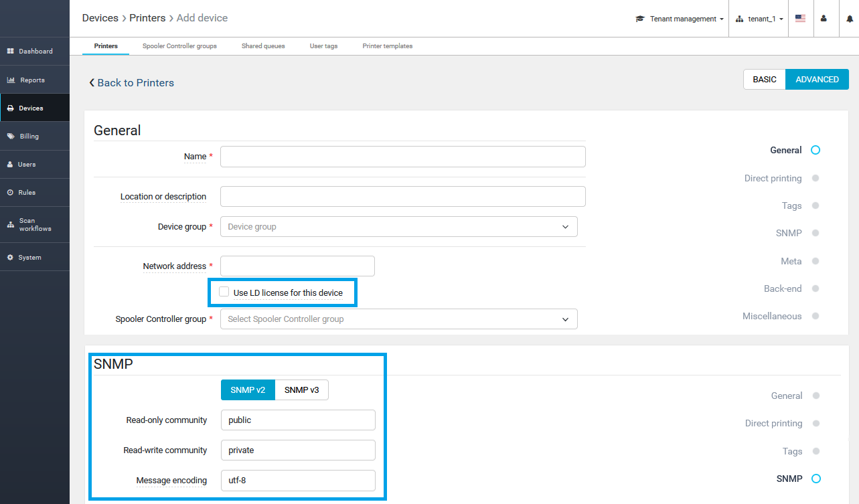
Task: Open Scan workflows sidebar icon
Action: pyautogui.click(x=10, y=225)
